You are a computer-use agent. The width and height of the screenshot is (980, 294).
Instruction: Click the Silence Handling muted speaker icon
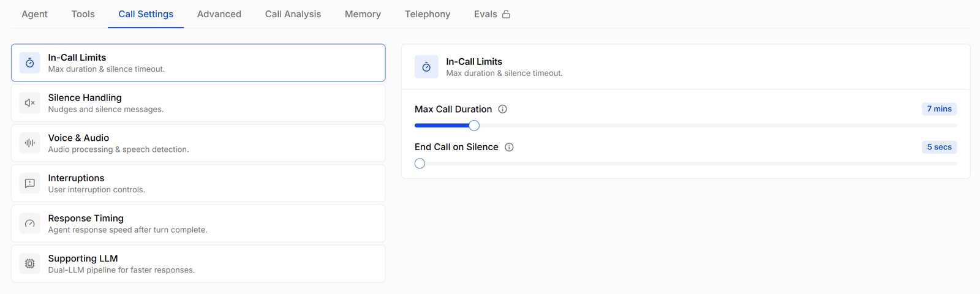tap(29, 103)
